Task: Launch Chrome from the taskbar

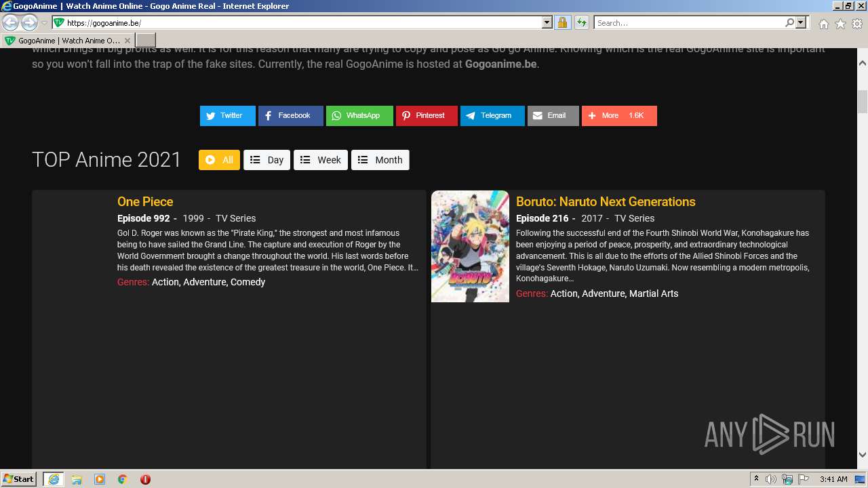Action: [123, 479]
